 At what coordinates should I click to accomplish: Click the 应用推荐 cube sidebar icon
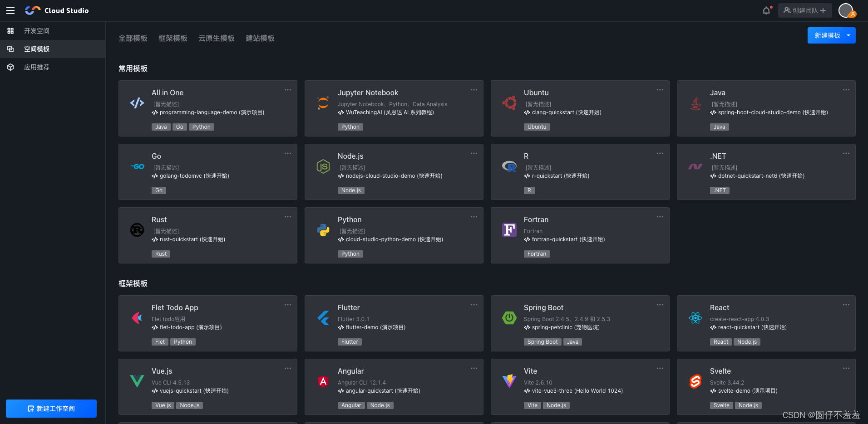tap(10, 67)
